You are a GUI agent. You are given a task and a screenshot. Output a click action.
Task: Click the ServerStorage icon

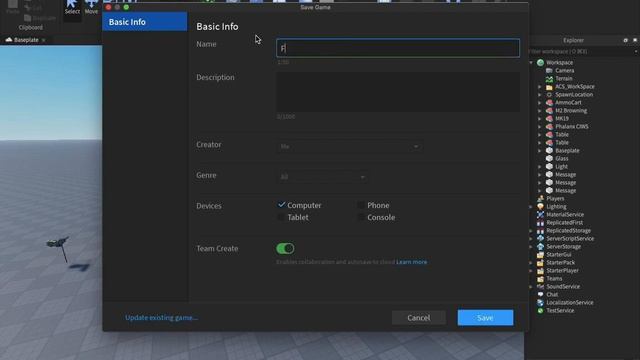540,247
